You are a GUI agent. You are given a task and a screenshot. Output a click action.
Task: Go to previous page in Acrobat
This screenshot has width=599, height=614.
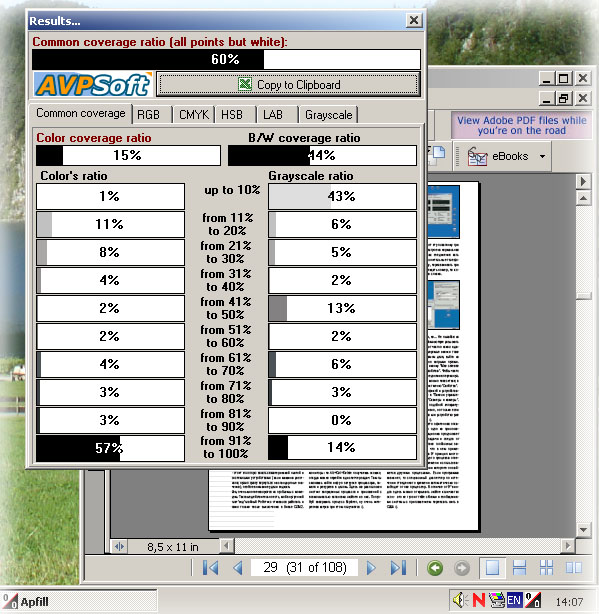[238, 567]
